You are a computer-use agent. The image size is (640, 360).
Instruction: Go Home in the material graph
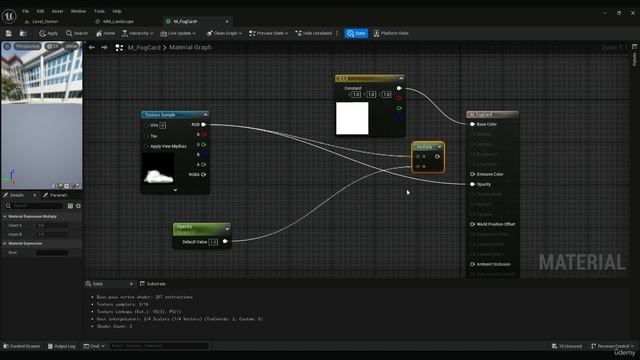[x=105, y=33]
